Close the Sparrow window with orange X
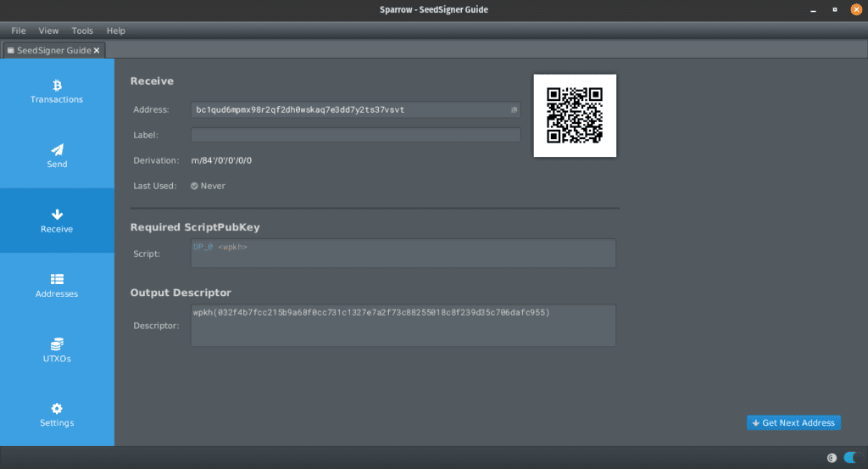 (856, 9)
